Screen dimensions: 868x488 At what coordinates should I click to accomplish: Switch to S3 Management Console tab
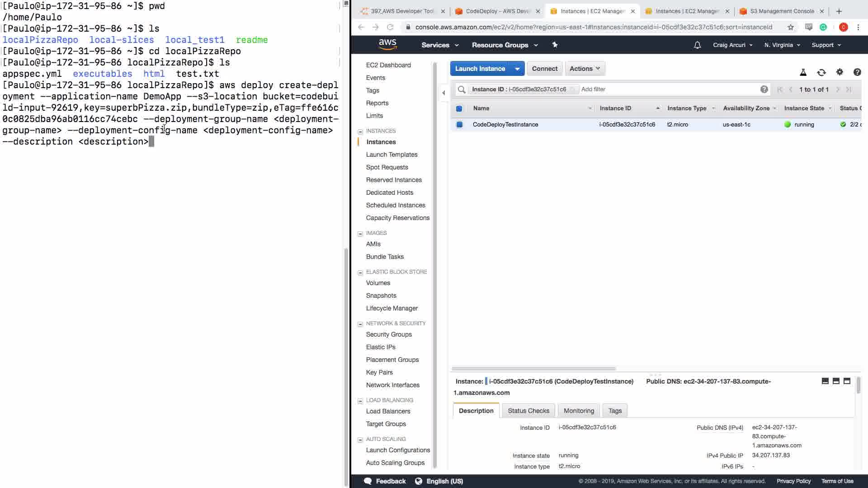[x=782, y=11]
